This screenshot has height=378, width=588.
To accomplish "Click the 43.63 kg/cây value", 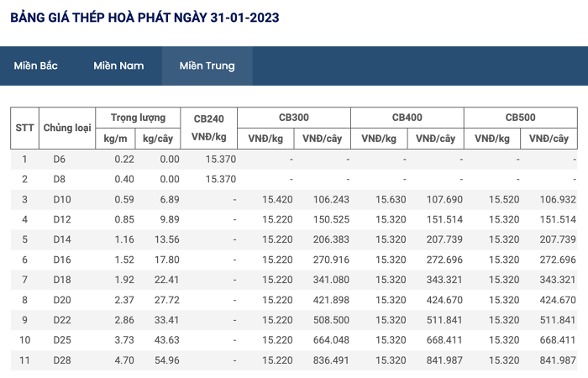I will point(167,340).
